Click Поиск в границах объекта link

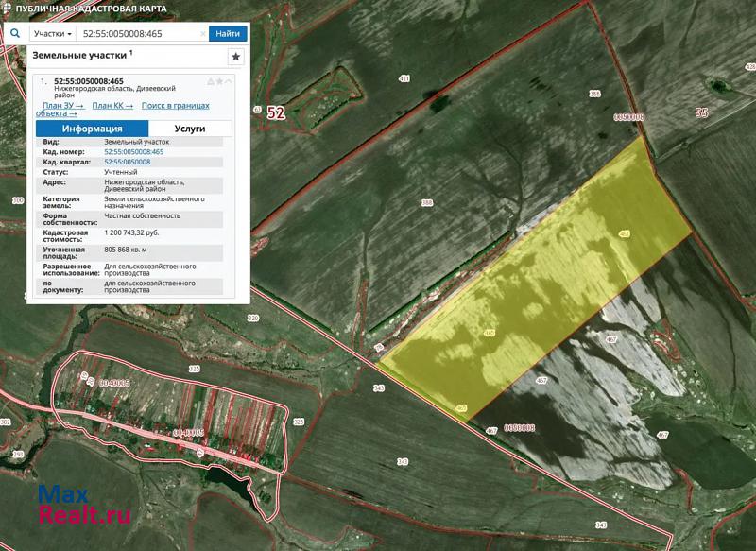pos(175,106)
